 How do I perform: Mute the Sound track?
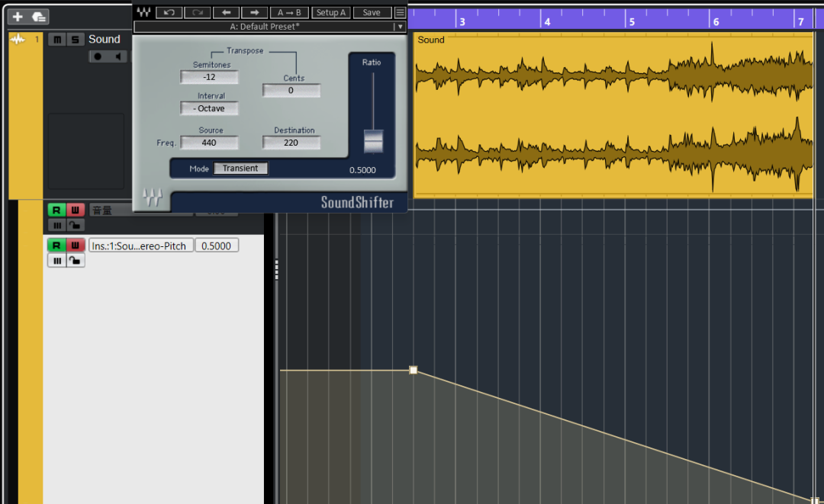click(57, 40)
